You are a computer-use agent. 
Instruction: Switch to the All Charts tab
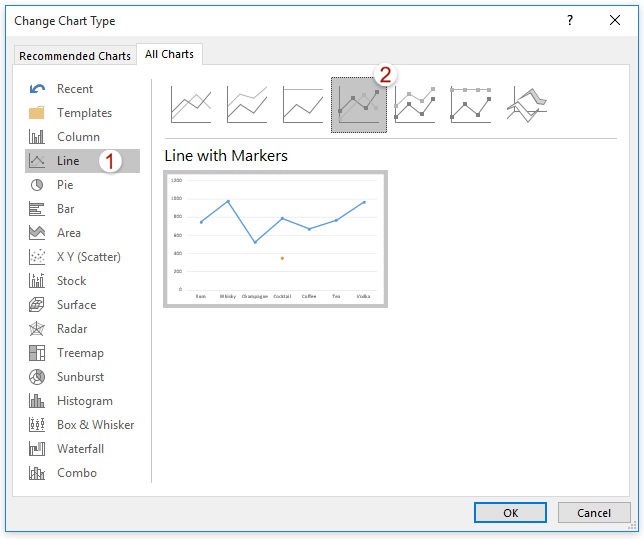tap(170, 55)
